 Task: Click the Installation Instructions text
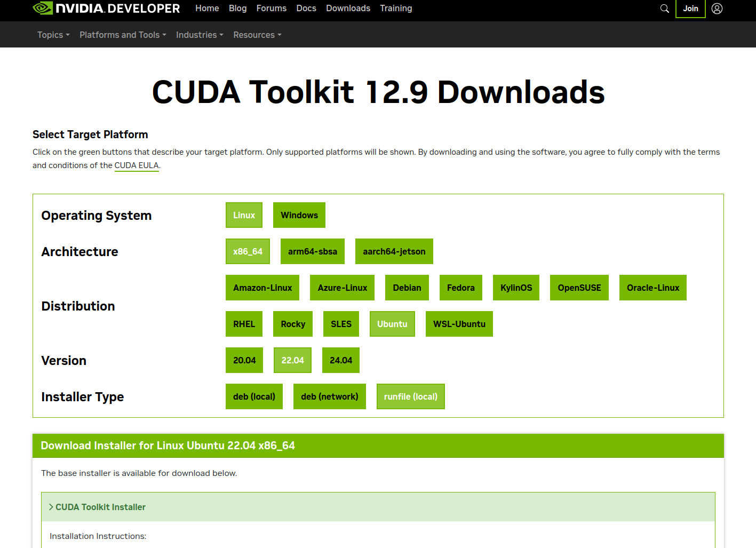pyautogui.click(x=98, y=536)
